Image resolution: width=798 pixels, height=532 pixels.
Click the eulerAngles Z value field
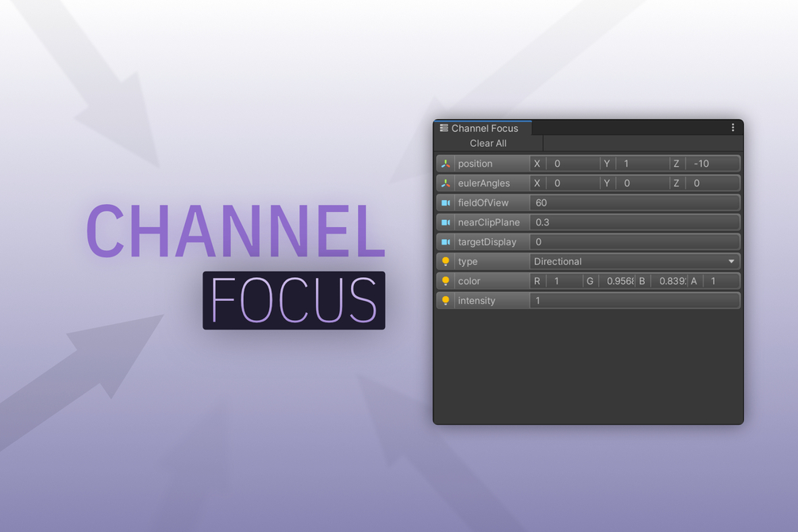click(712, 183)
